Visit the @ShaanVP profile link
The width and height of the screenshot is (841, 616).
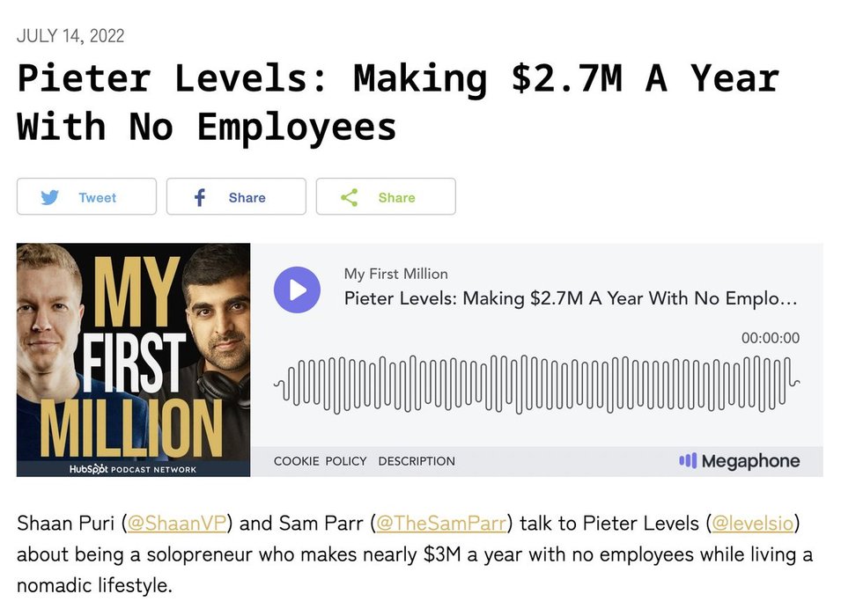[179, 524]
